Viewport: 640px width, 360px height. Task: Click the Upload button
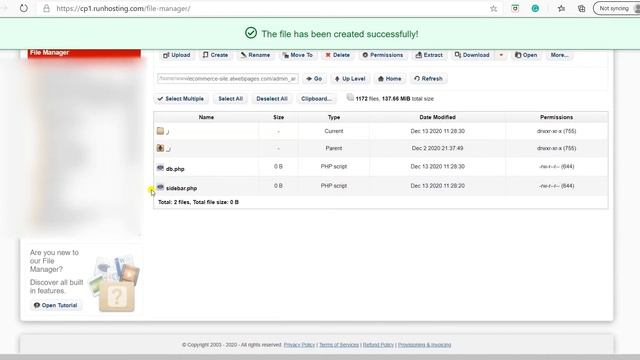coord(177,55)
